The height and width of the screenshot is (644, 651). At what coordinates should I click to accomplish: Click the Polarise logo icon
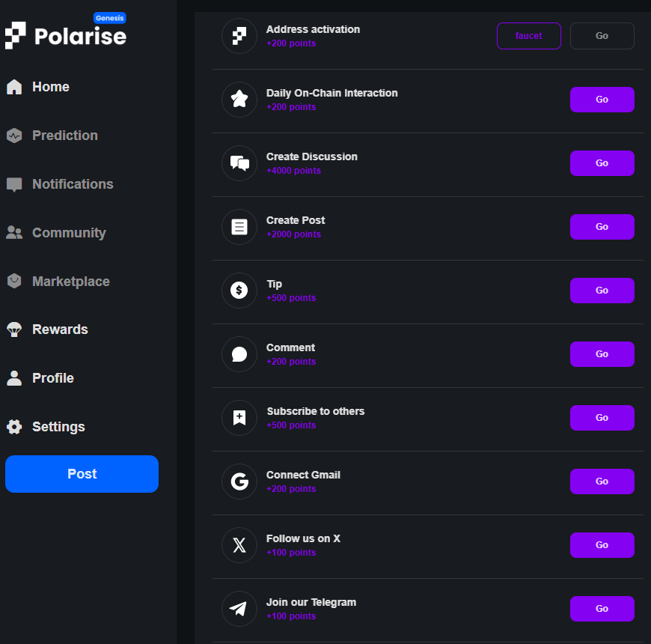tap(16, 35)
